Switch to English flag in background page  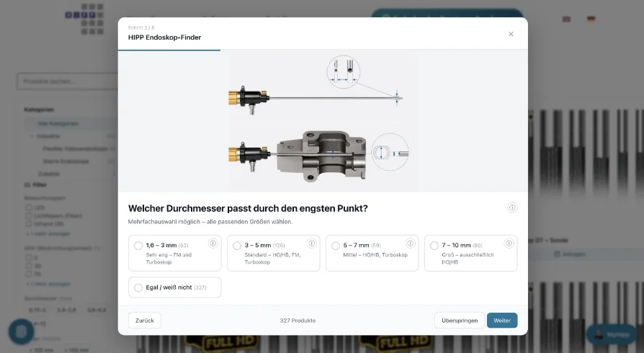point(566,19)
